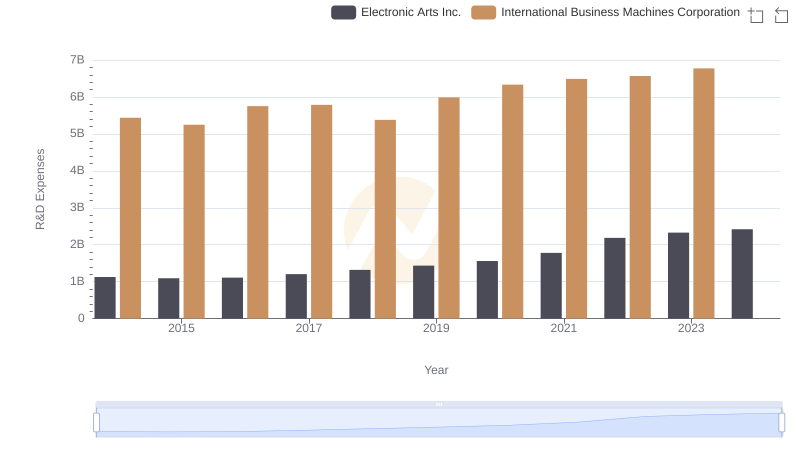Viewport: 800px width, 461px height.
Task: Toggle International Business Machines Corporation legend series
Action: pyautogui.click(x=606, y=12)
